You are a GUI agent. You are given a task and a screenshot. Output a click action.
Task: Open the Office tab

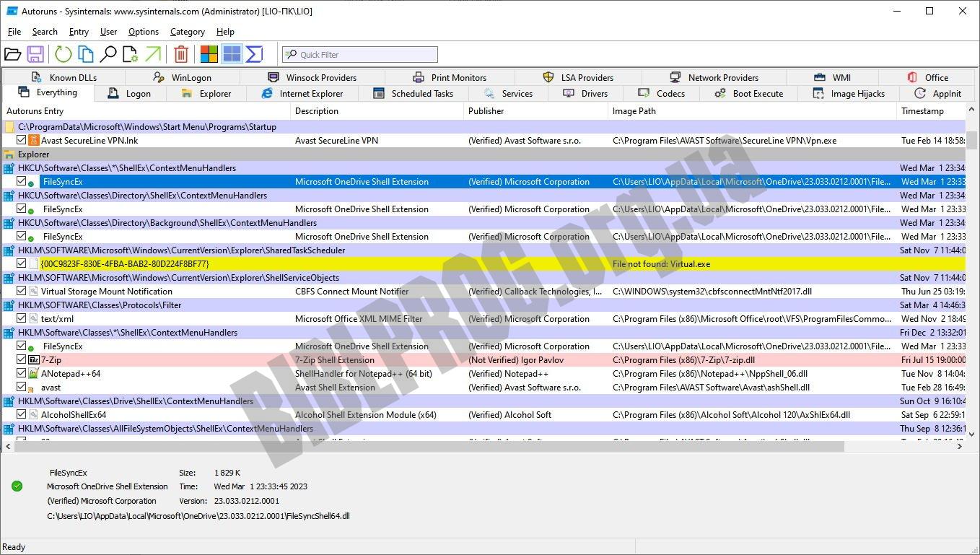[927, 77]
